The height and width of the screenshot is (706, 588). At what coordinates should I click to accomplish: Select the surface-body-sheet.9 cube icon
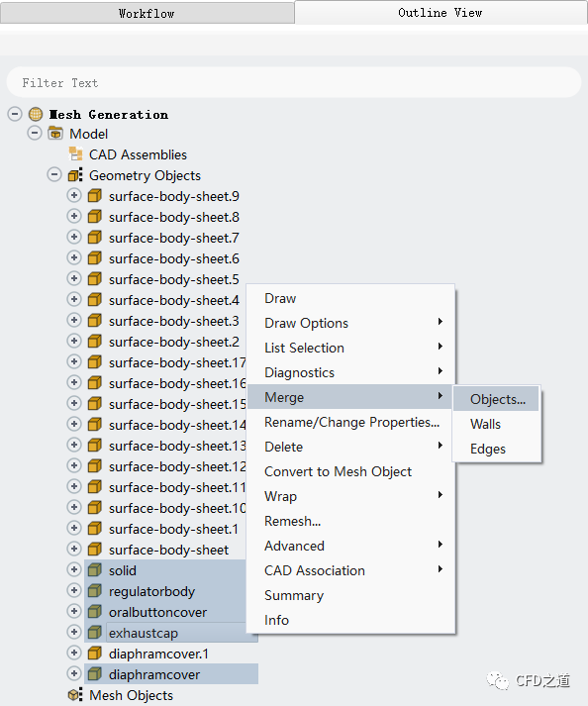coord(95,196)
